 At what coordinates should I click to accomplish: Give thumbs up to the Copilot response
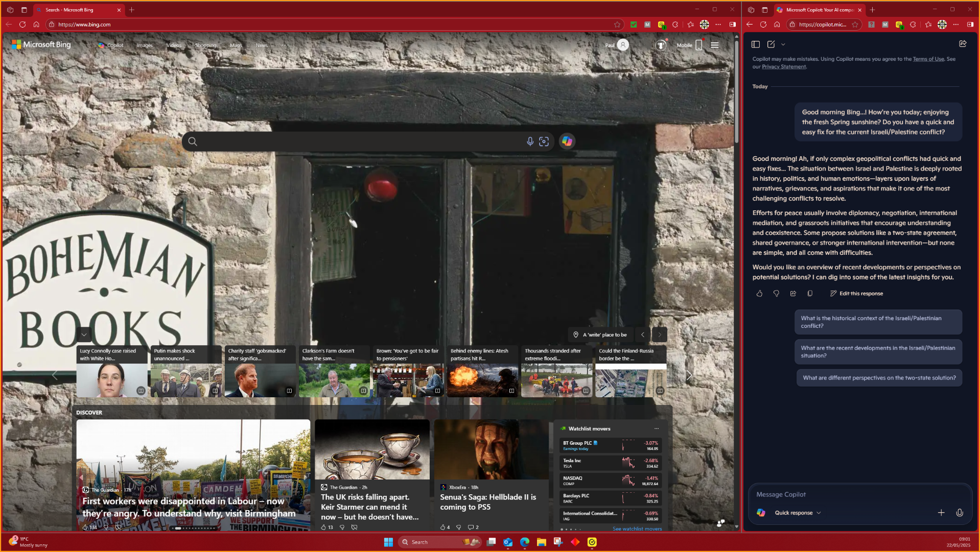(x=759, y=294)
